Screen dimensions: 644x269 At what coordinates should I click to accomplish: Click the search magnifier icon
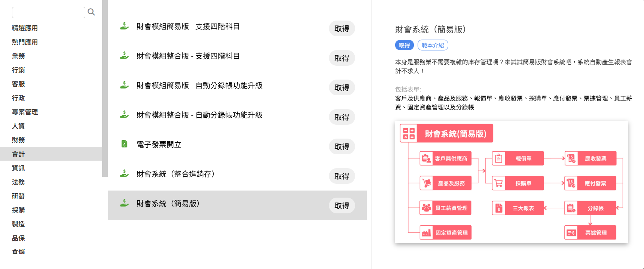91,12
